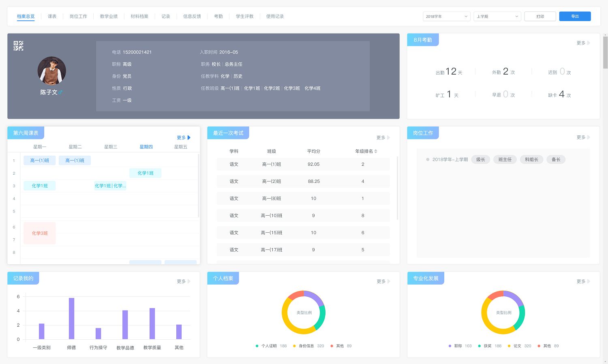
Task: Click the 缺卡 4 次 attendance figure
Action: pyautogui.click(x=560, y=94)
